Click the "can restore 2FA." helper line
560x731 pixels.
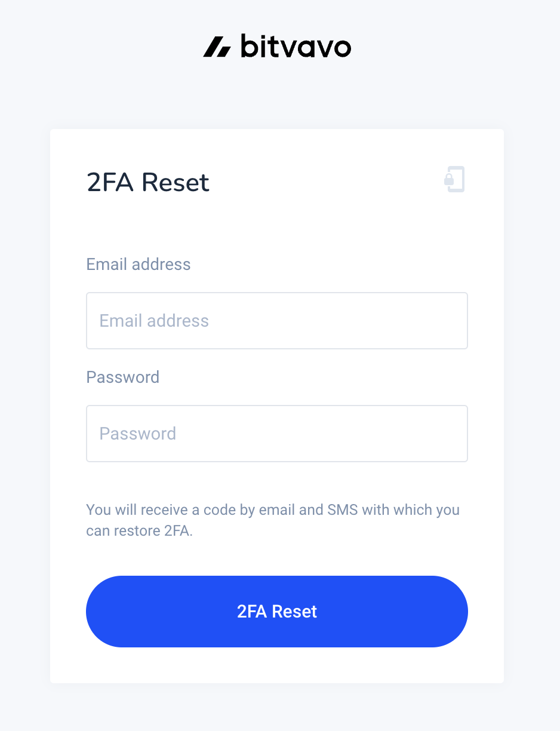click(140, 530)
